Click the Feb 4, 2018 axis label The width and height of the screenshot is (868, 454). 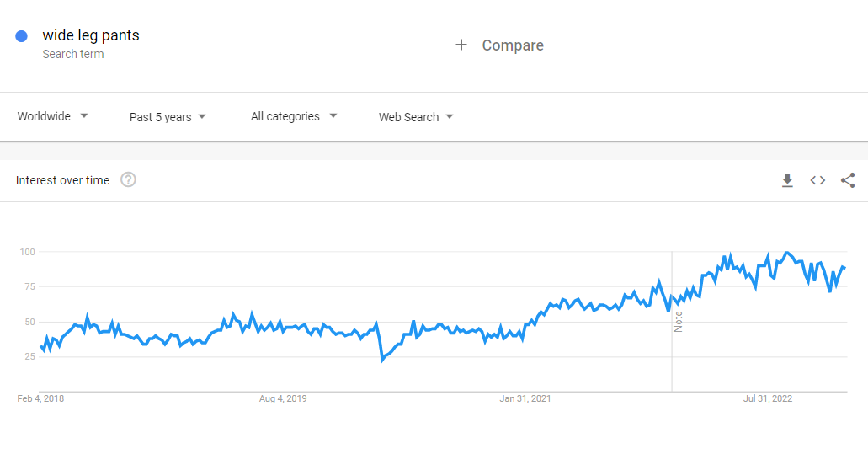click(40, 398)
